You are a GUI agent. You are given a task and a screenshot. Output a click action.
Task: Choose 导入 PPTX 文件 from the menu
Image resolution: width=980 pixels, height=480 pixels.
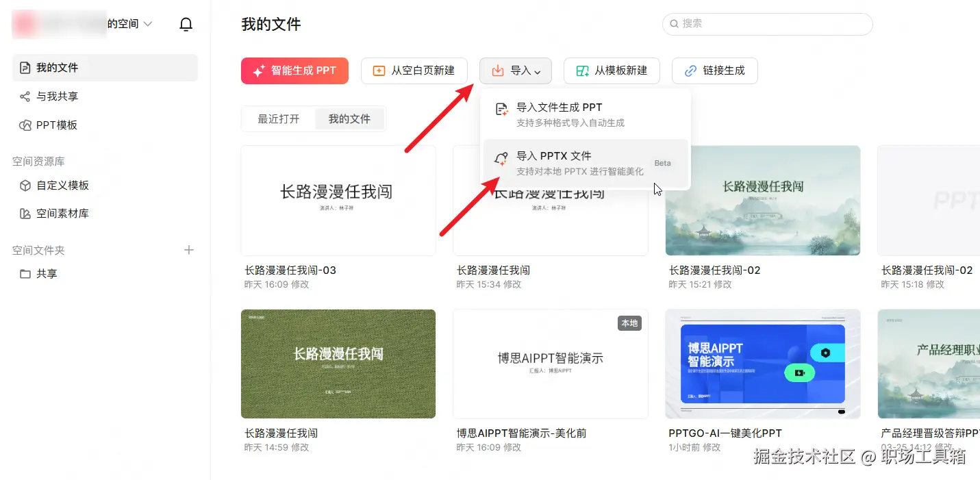(586, 163)
